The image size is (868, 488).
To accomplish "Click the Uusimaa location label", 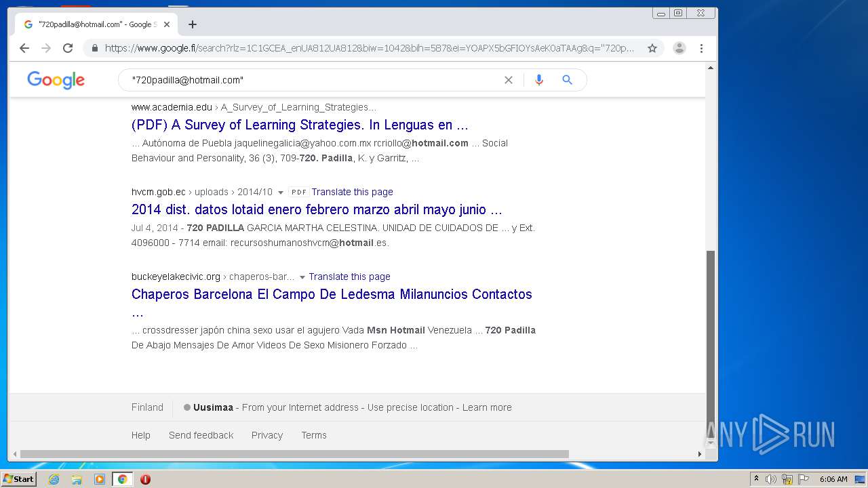I will click(x=213, y=407).
